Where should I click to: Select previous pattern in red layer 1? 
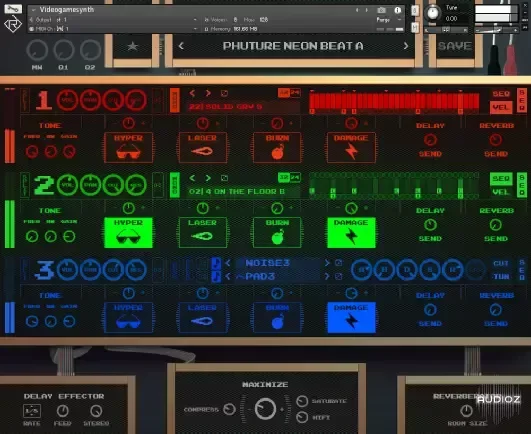pyautogui.click(x=192, y=93)
